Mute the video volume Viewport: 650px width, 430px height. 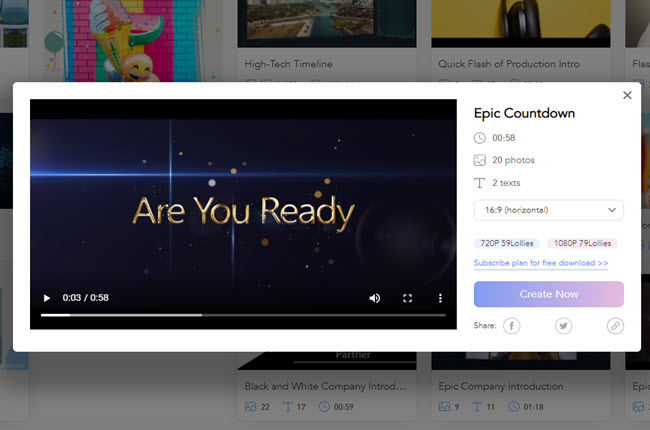375,298
